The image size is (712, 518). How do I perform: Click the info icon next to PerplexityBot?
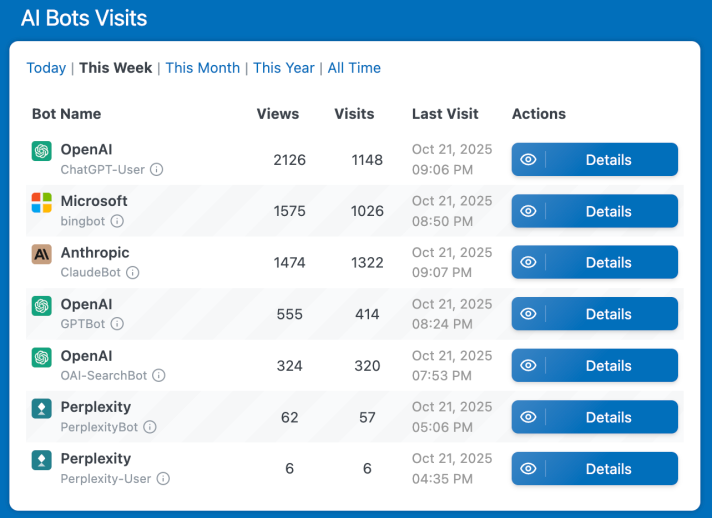150,427
